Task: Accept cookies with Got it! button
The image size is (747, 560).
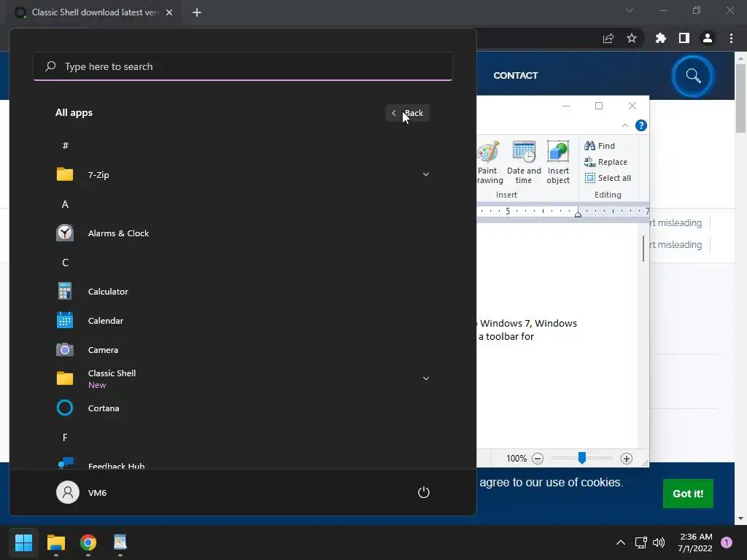Action: point(688,494)
